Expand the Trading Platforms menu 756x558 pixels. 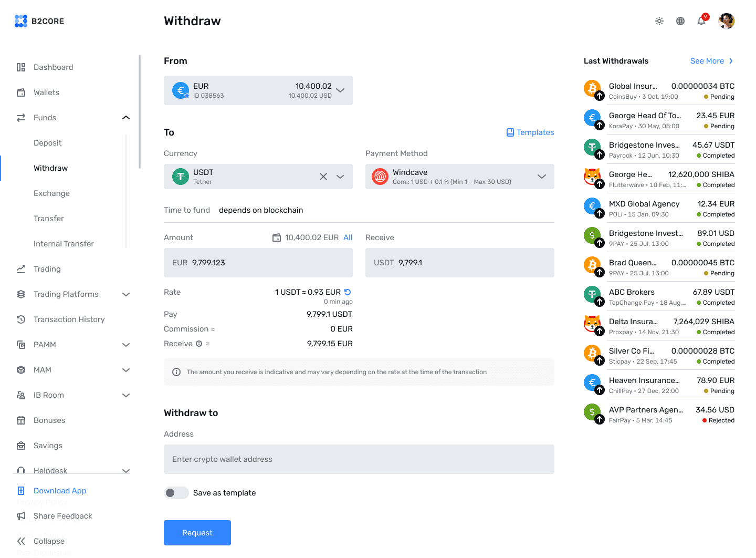[x=66, y=294]
